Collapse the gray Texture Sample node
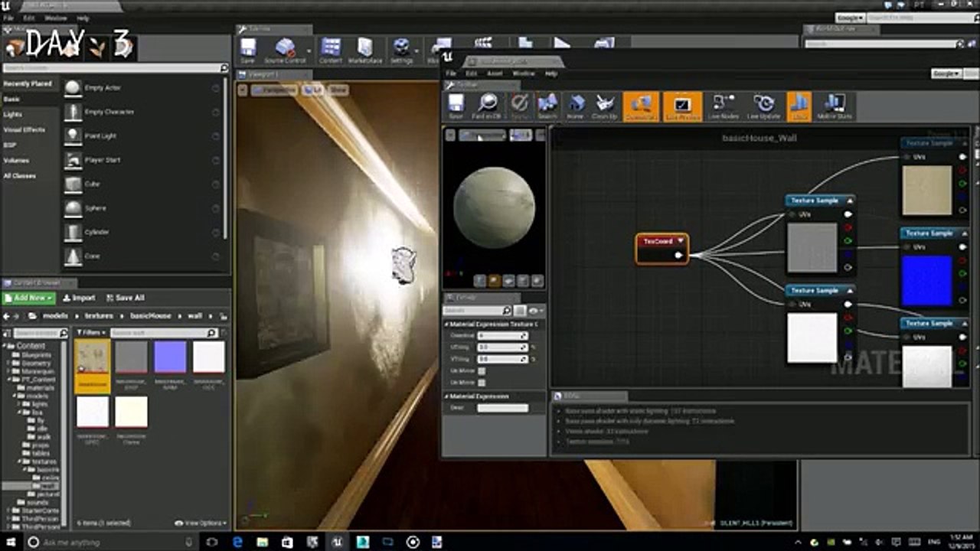Image resolution: width=980 pixels, height=551 pixels. click(x=849, y=201)
